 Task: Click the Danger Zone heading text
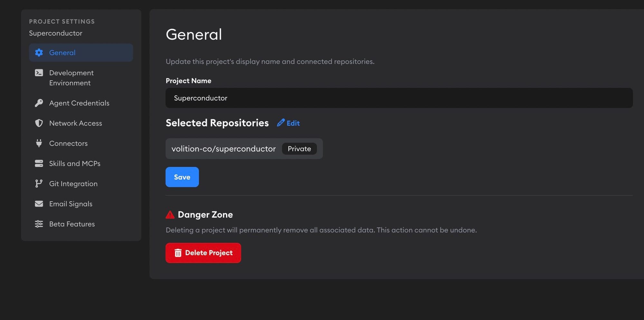(205, 215)
